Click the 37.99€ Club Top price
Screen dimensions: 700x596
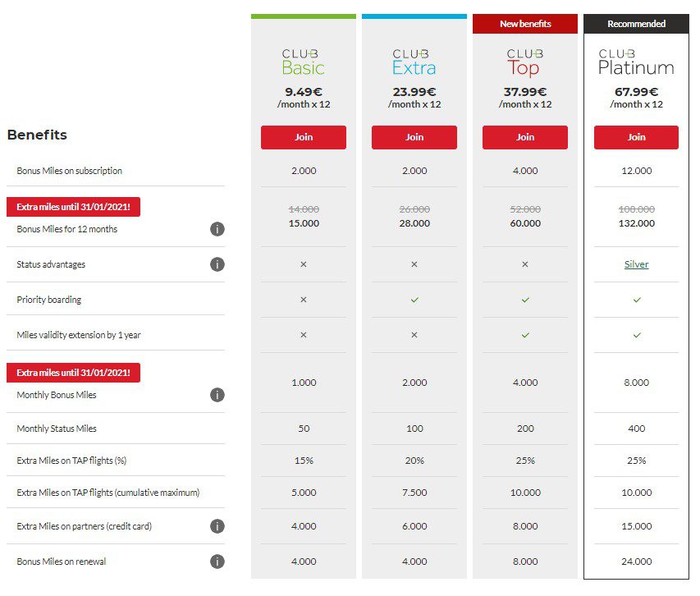[525, 92]
